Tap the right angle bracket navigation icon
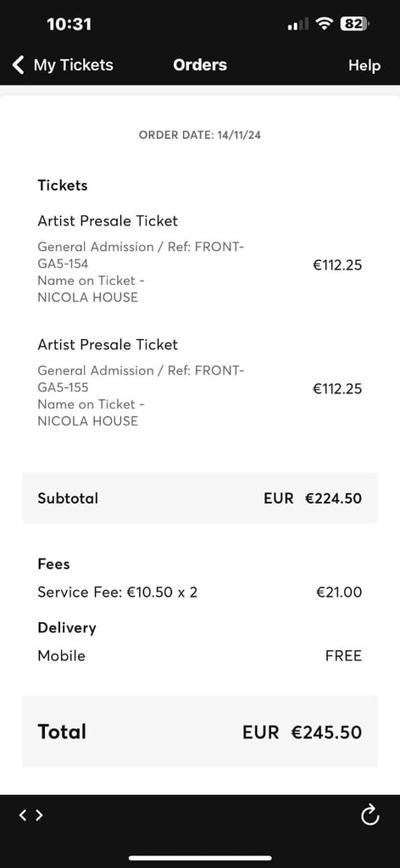This screenshot has height=868, width=400. click(39, 815)
